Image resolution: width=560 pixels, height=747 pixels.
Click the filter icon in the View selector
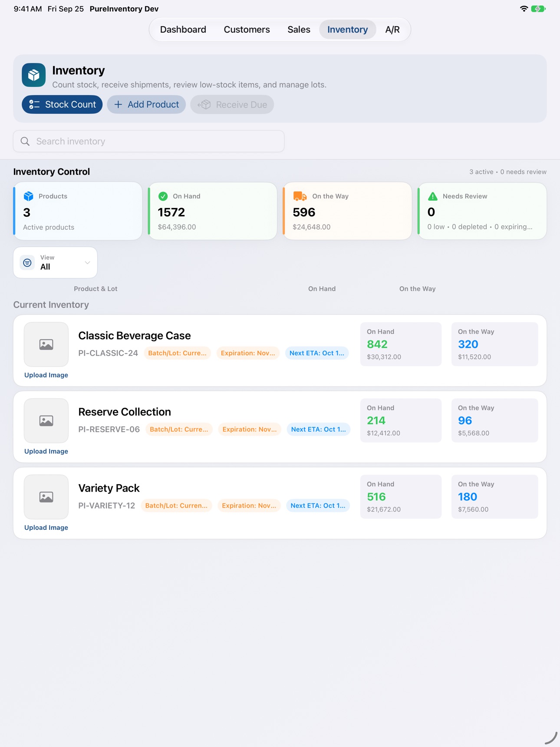coord(27,263)
